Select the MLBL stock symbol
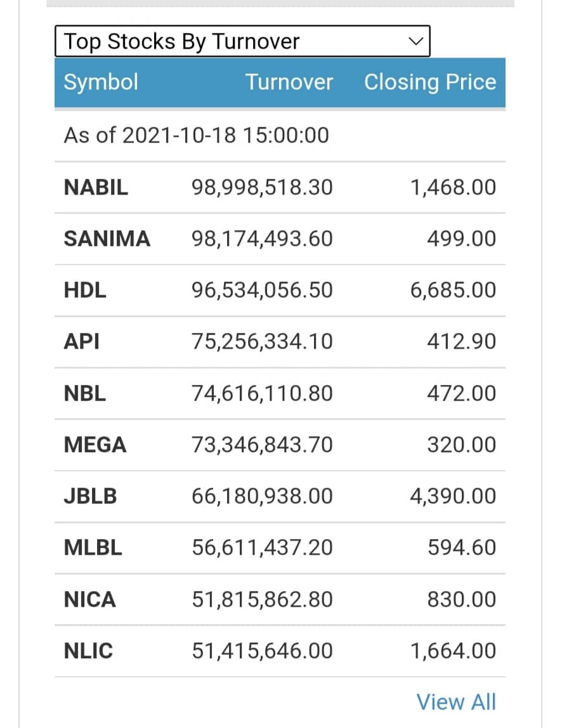This screenshot has height=728, width=574. click(x=93, y=548)
